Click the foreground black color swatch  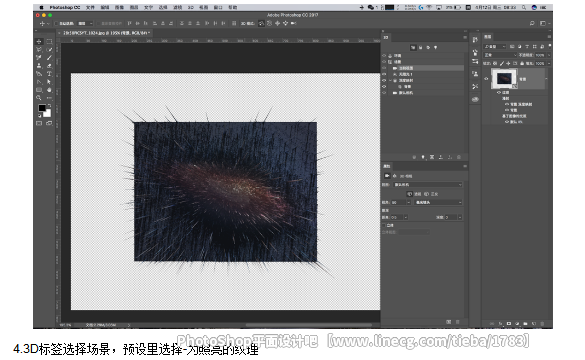(x=42, y=108)
